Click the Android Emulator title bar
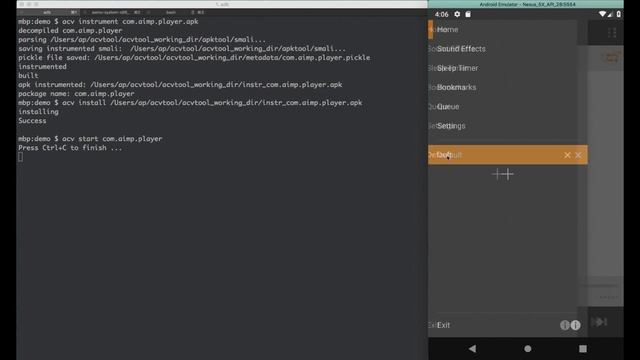Screen dimensions: 640x360 point(526,4)
